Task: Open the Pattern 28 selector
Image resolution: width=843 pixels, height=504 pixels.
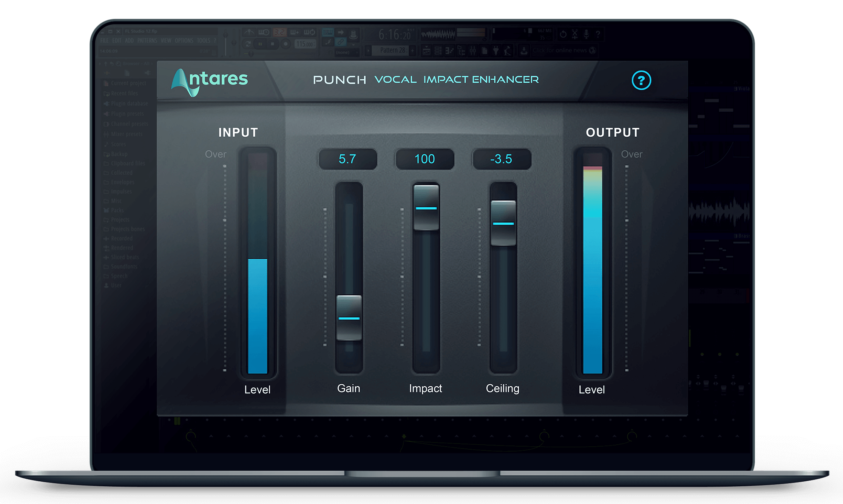Action: pyautogui.click(x=391, y=50)
